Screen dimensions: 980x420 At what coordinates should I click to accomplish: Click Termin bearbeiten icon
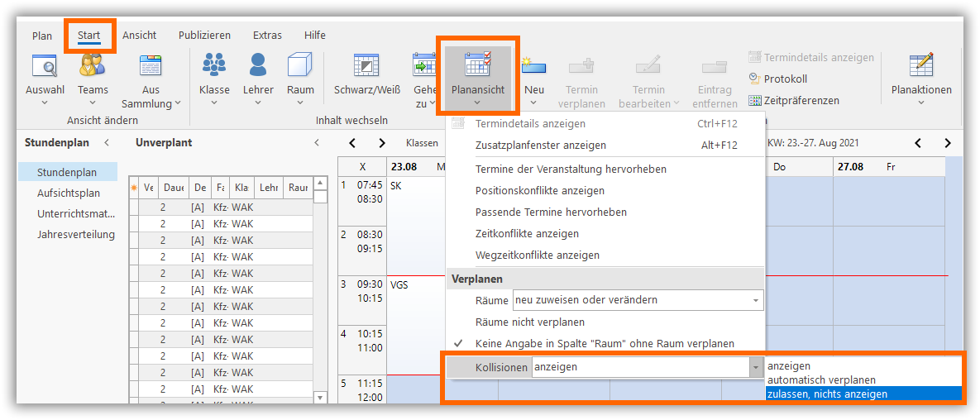click(x=648, y=65)
